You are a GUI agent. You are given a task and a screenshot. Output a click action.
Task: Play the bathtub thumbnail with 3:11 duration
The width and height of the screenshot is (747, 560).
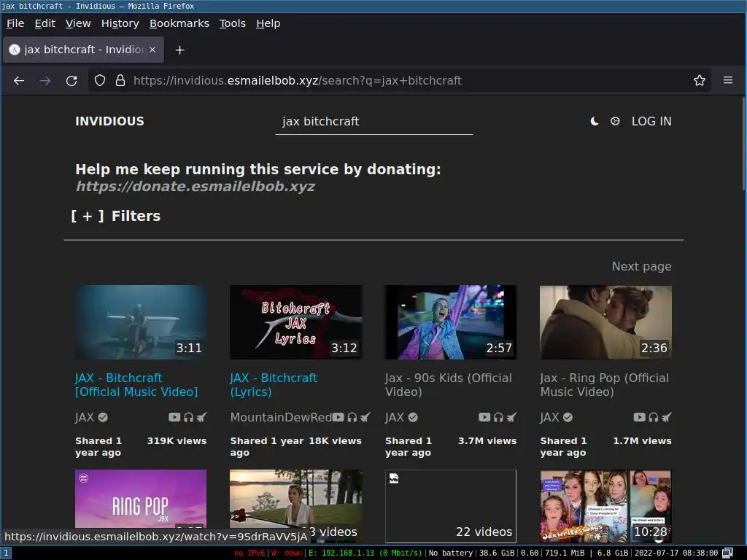pyautogui.click(x=141, y=322)
